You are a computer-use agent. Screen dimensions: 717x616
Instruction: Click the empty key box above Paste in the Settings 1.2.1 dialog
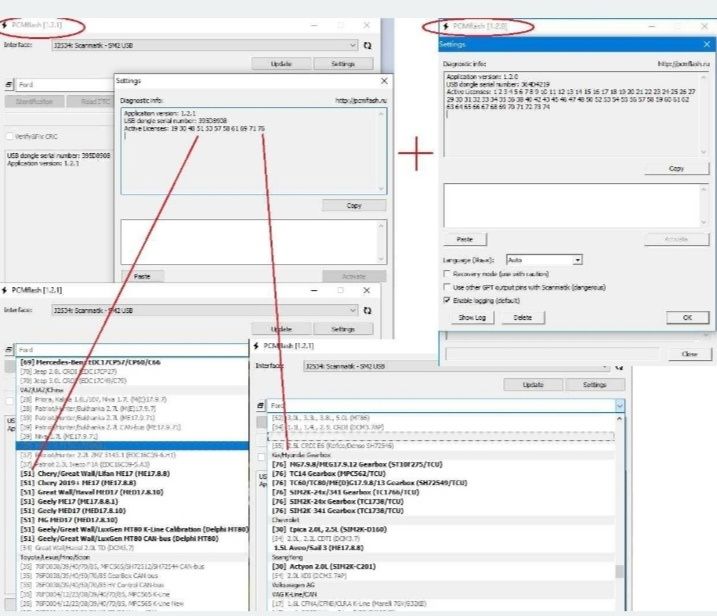tap(254, 242)
